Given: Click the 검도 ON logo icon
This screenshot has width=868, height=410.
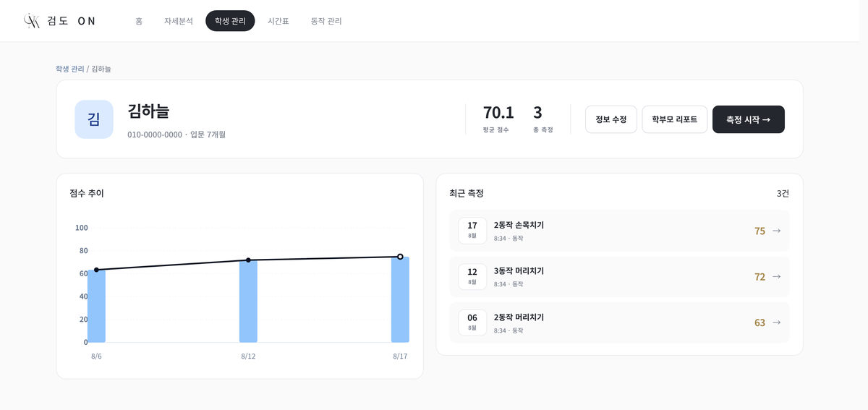Looking at the screenshot, I should click(31, 21).
